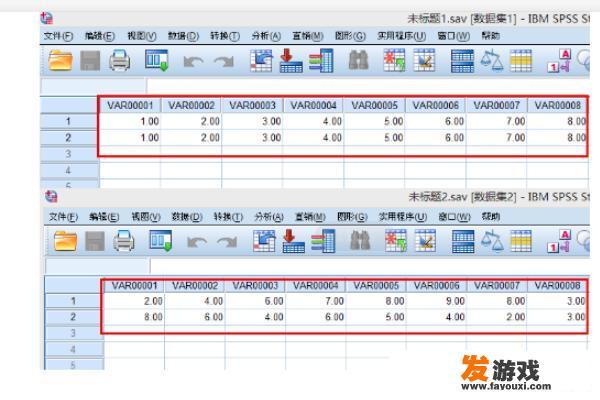Viewport: 600px width, 400px height.
Task: Click Open data folder icon in 数据集2 window
Action: click(x=65, y=241)
